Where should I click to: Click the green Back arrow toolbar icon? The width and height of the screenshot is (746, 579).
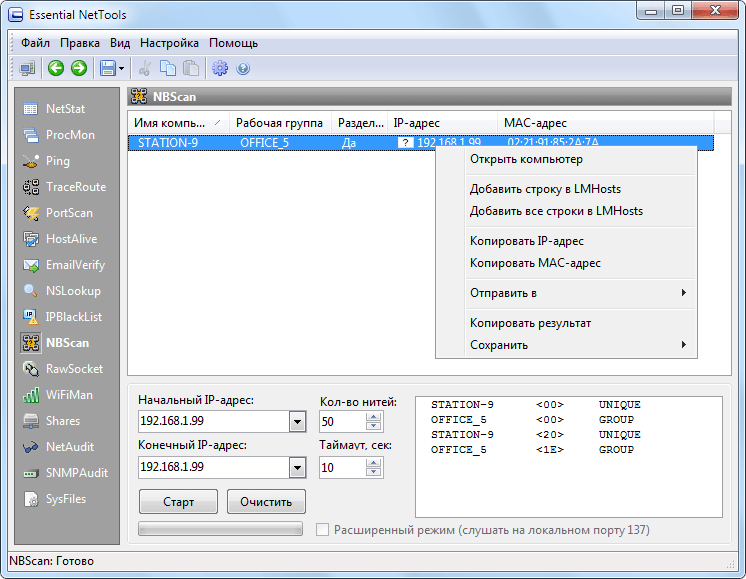coord(56,68)
